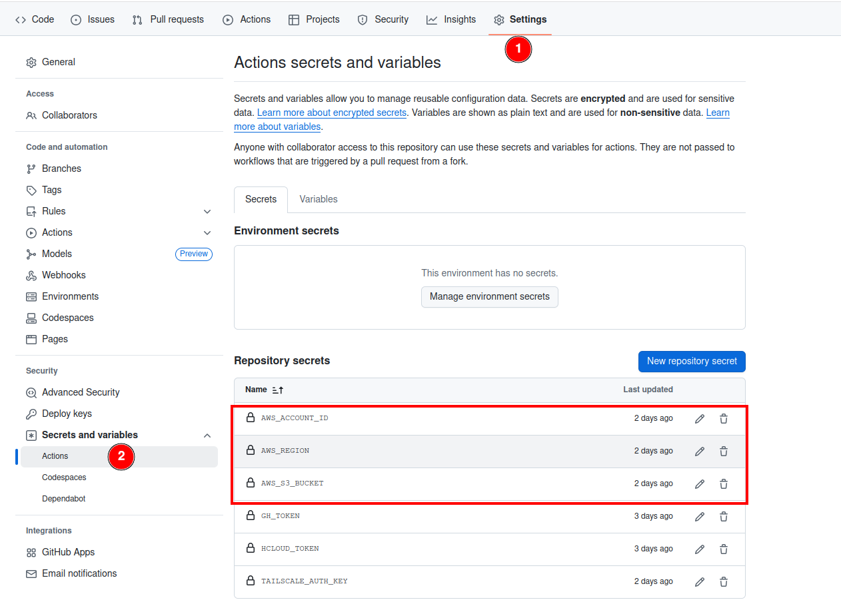
Task: Edit the AWS_S3_BUCKET secret pencil icon
Action: click(700, 484)
